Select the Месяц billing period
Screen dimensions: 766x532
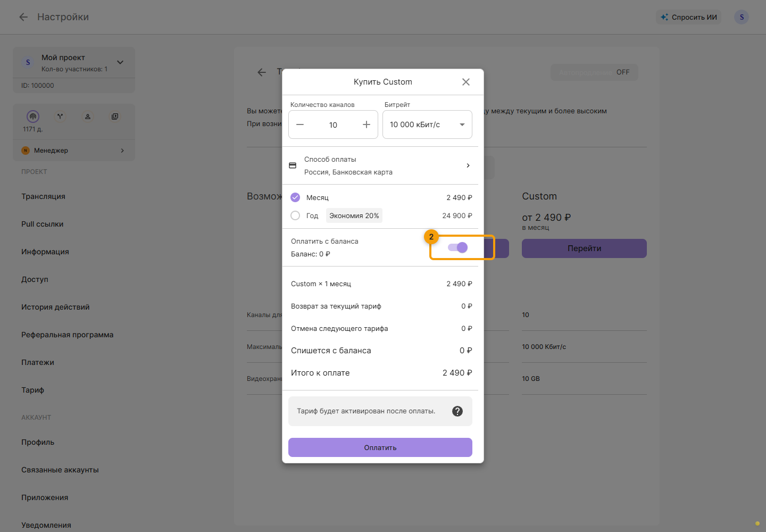[295, 197]
